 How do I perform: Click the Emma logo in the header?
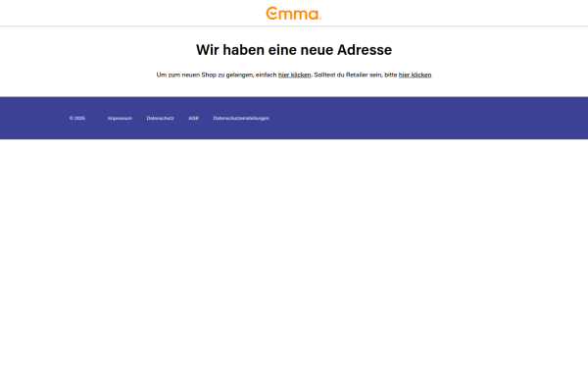294,13
